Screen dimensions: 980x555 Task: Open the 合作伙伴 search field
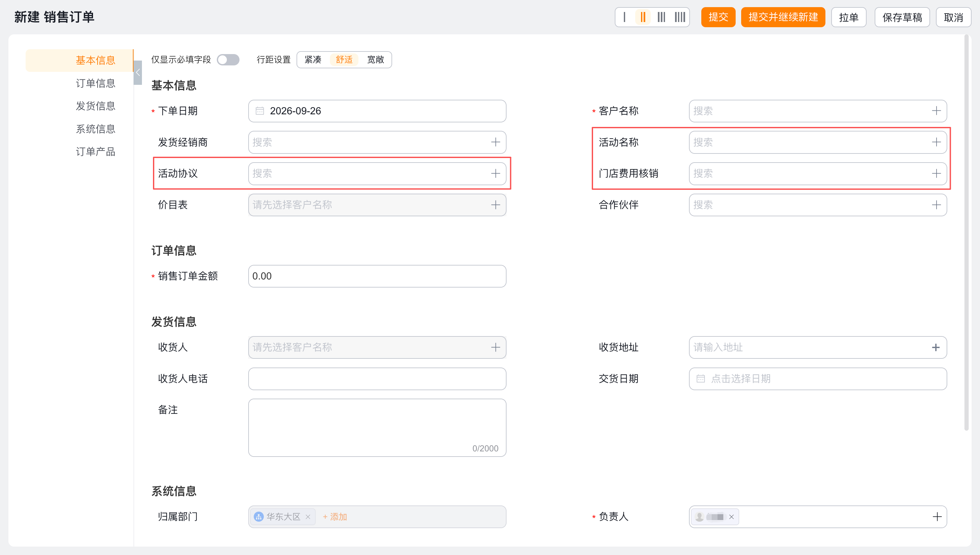coord(818,205)
